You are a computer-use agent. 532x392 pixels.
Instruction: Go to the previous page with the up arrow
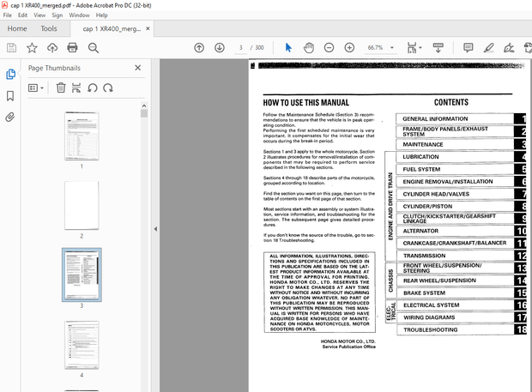(199, 48)
